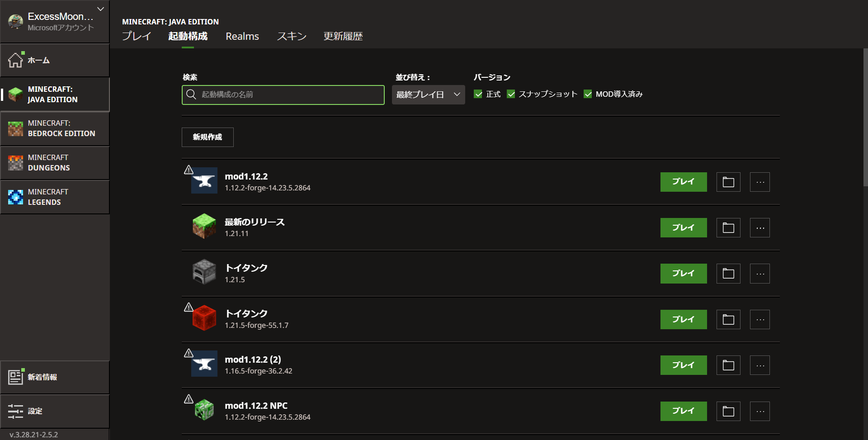The height and width of the screenshot is (440, 868).
Task: Expand the ExcessMoon account menu
Action: [100, 9]
